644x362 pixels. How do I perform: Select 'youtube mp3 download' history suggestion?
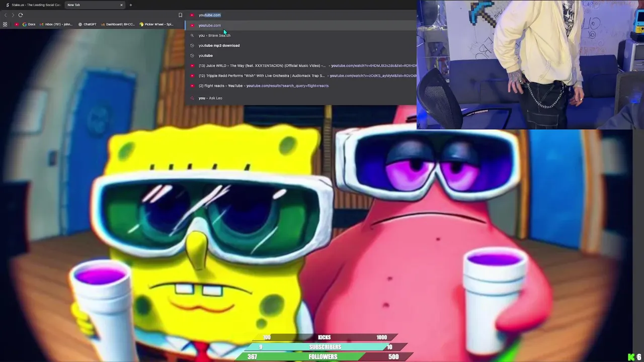coord(301,45)
